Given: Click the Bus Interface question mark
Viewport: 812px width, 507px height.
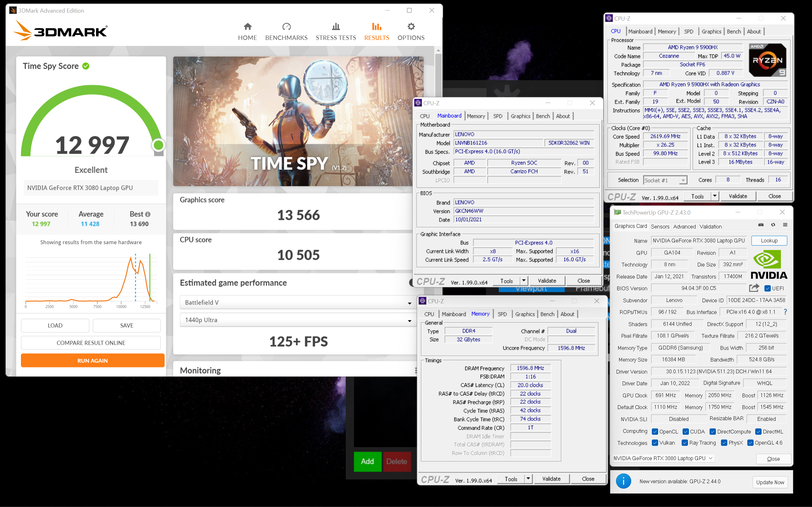Looking at the screenshot, I should click(785, 312).
